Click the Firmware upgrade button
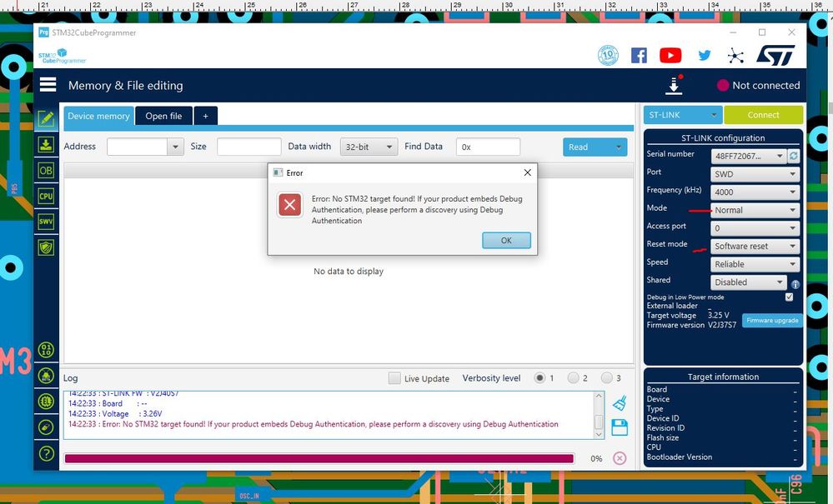 772,321
